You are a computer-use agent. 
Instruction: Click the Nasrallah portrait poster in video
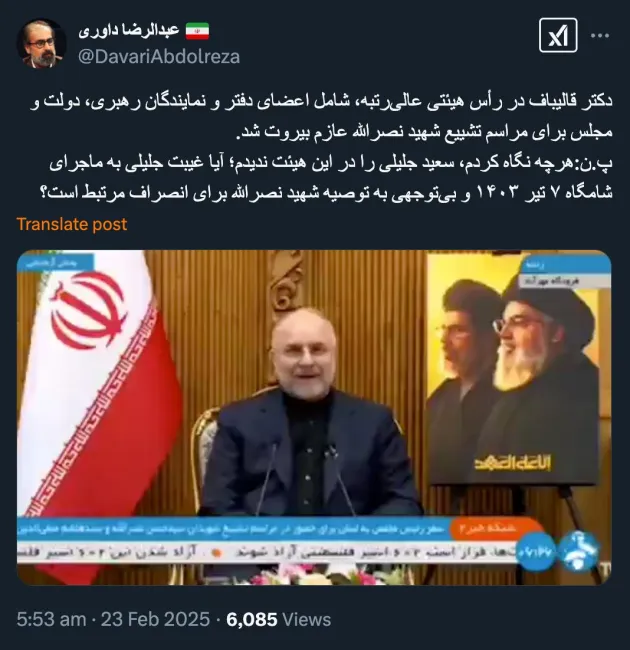point(513,369)
